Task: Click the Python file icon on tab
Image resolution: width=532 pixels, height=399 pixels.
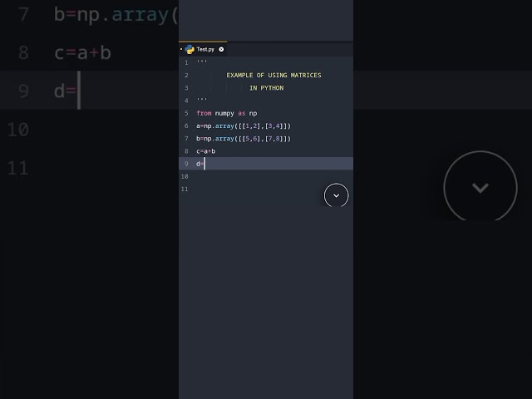Action: point(190,50)
